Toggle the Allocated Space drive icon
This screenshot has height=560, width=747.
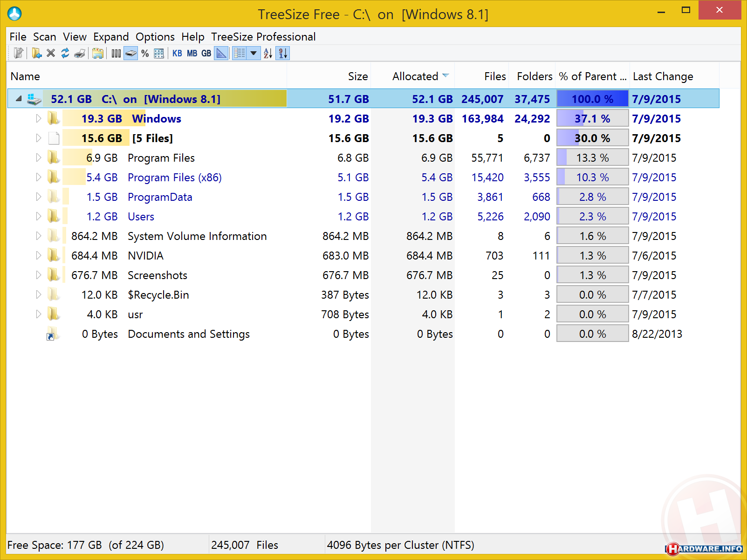131,54
